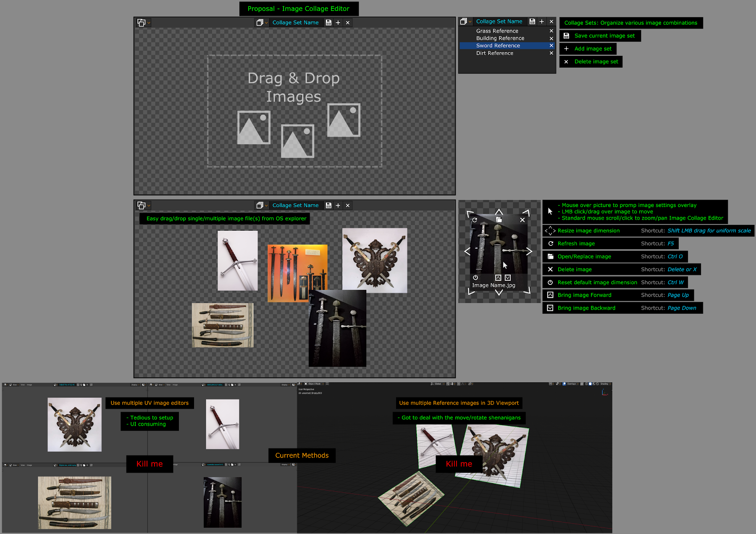Open the Object Mode dropdown in the 3D viewport
Image resolution: width=756 pixels, height=534 pixels.
coord(315,384)
